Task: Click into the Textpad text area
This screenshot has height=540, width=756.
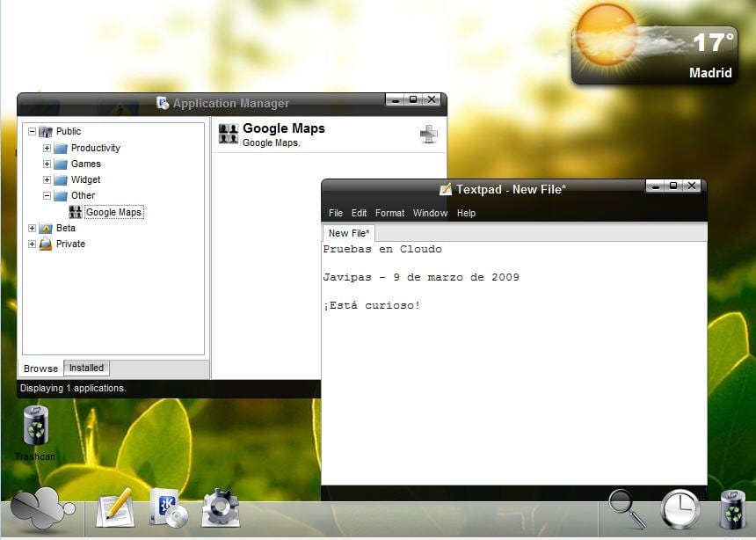Action: point(513,387)
